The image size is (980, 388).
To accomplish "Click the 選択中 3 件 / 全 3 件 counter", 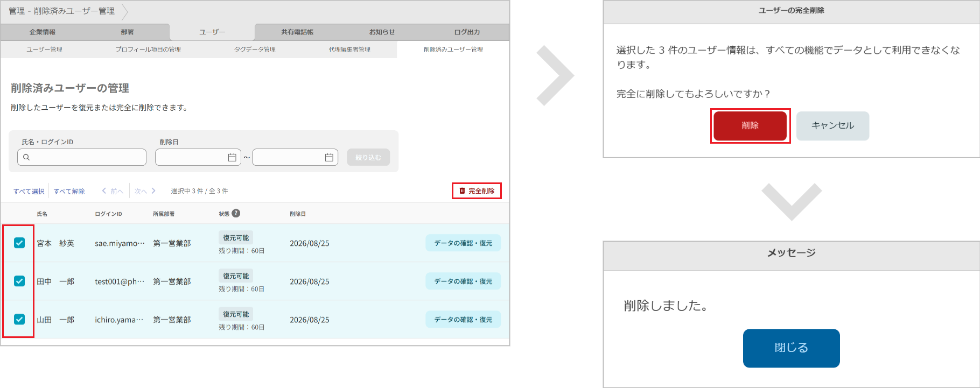I will [199, 191].
